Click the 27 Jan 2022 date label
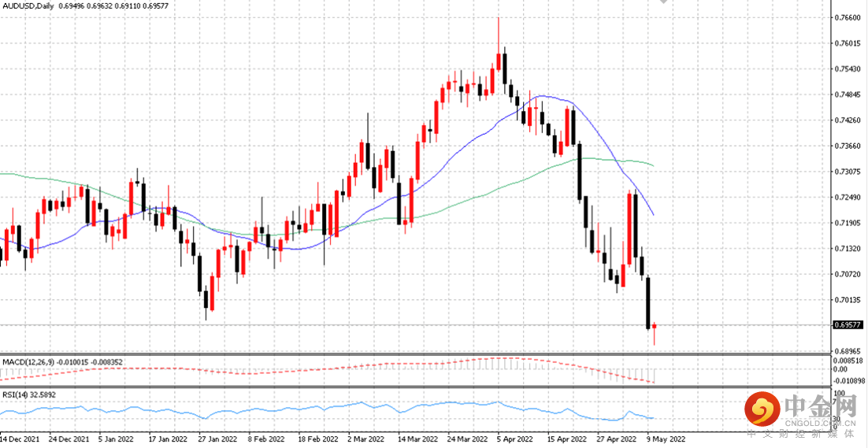 point(217,439)
